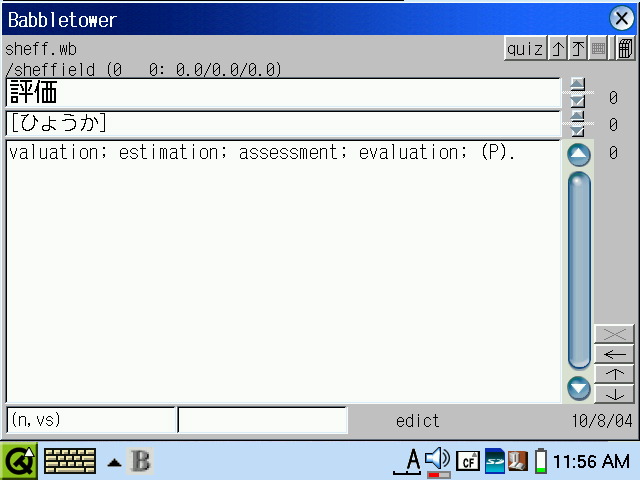
Task: Start the quiz mode button
Action: (525, 49)
